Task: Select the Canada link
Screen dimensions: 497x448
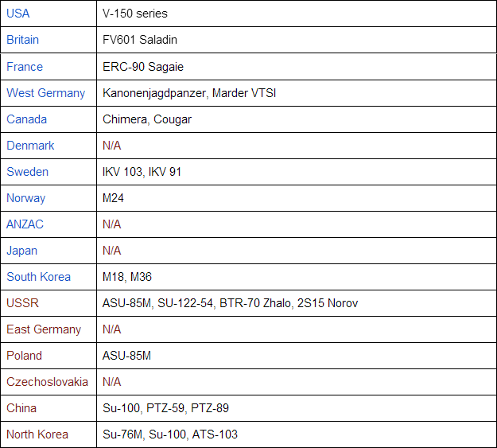Action: [26, 119]
